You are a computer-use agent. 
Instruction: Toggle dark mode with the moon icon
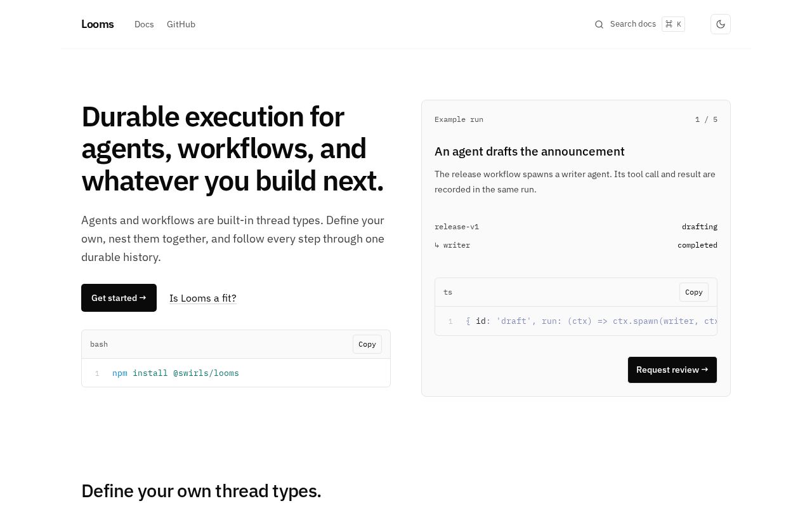coord(721,24)
